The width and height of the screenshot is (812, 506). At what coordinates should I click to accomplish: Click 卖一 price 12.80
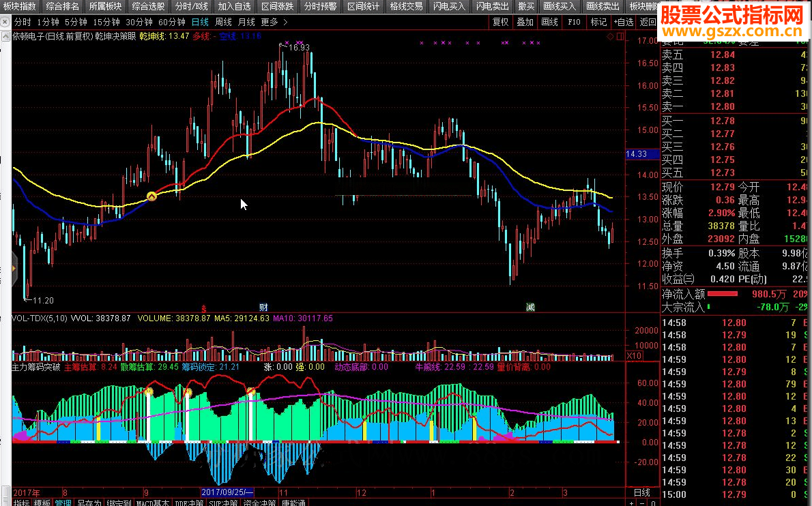click(x=723, y=106)
